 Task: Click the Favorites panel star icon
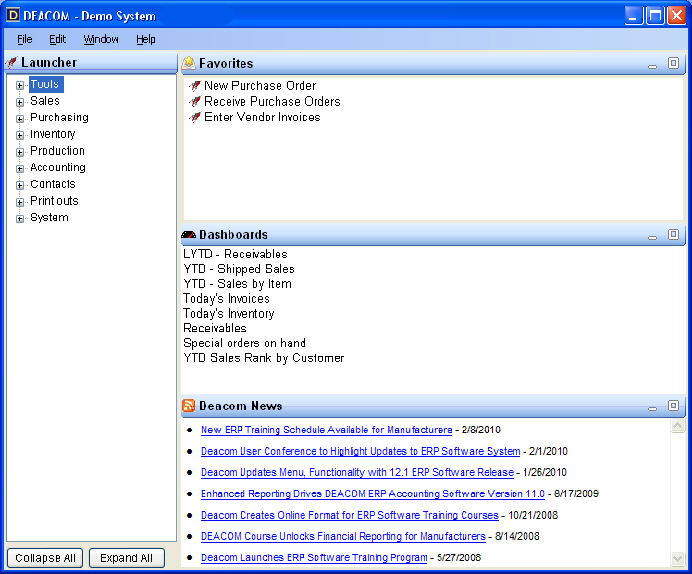pyautogui.click(x=188, y=63)
